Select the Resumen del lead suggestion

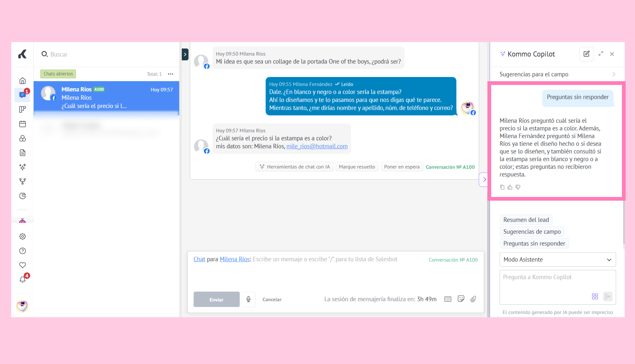tap(526, 220)
